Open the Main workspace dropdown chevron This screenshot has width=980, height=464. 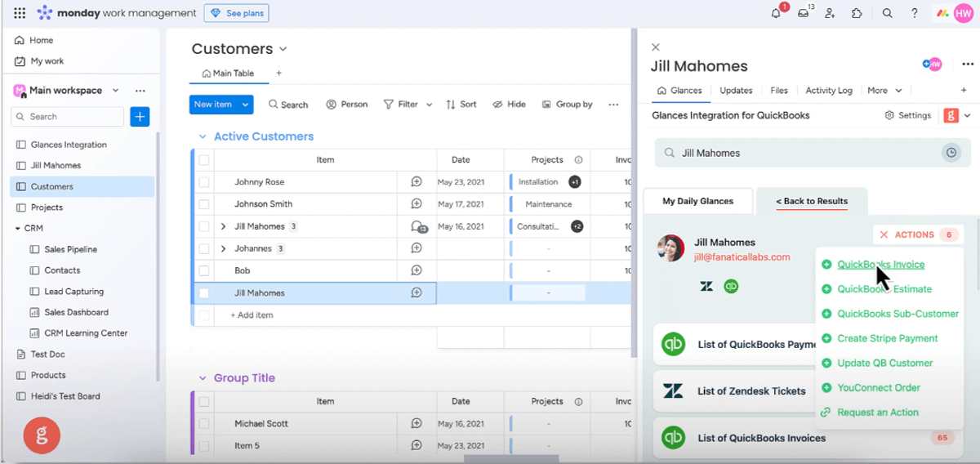(x=115, y=91)
